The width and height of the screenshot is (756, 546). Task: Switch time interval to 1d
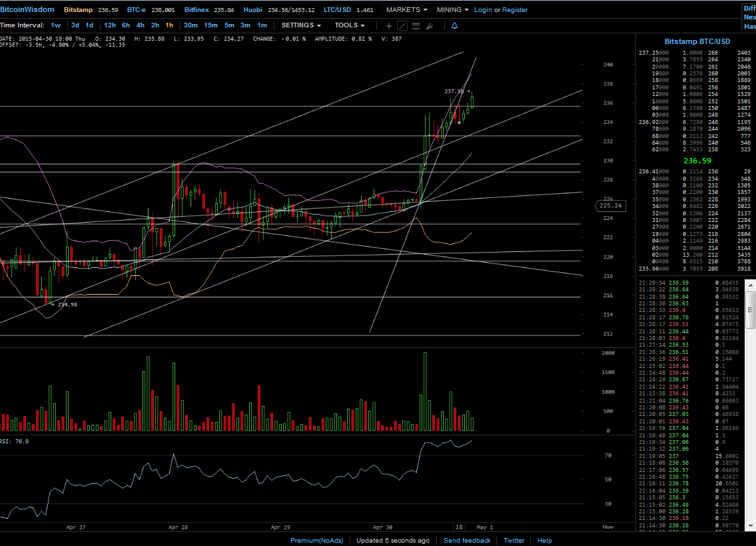pyautogui.click(x=89, y=25)
